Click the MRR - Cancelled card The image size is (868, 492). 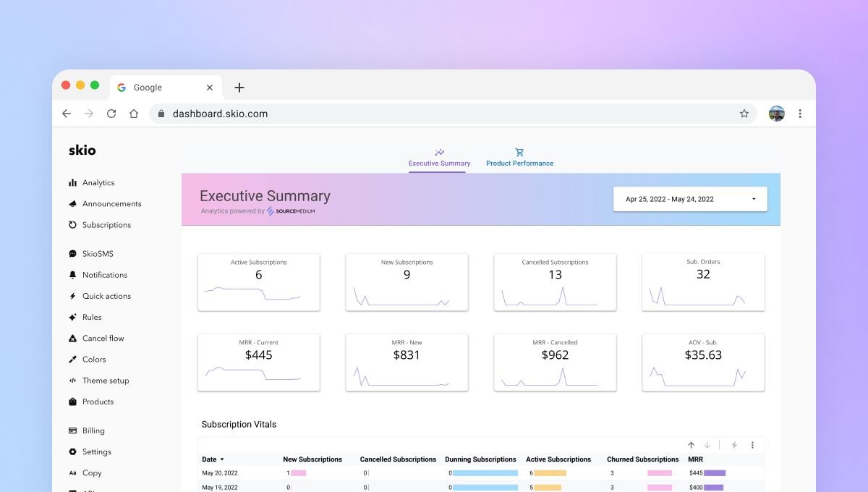click(x=555, y=362)
